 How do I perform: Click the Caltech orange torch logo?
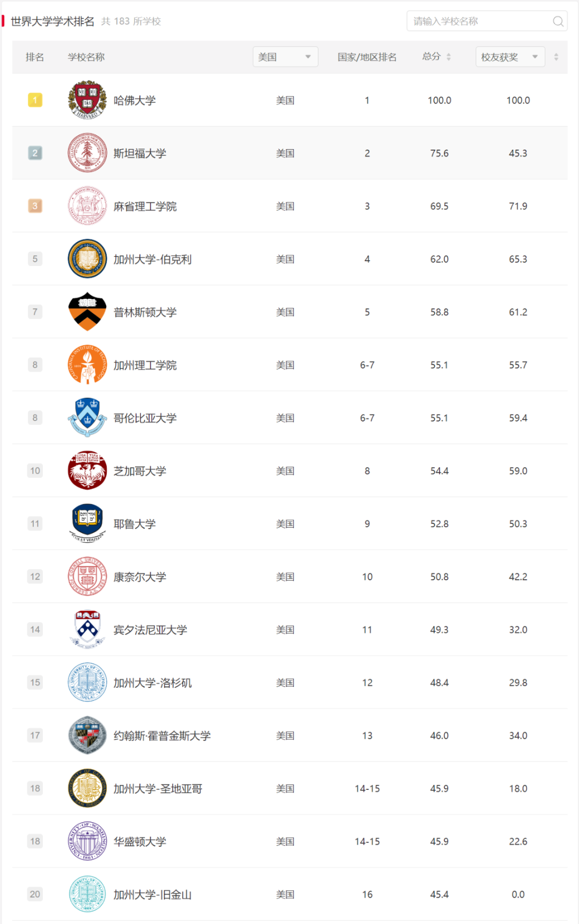tap(87, 365)
